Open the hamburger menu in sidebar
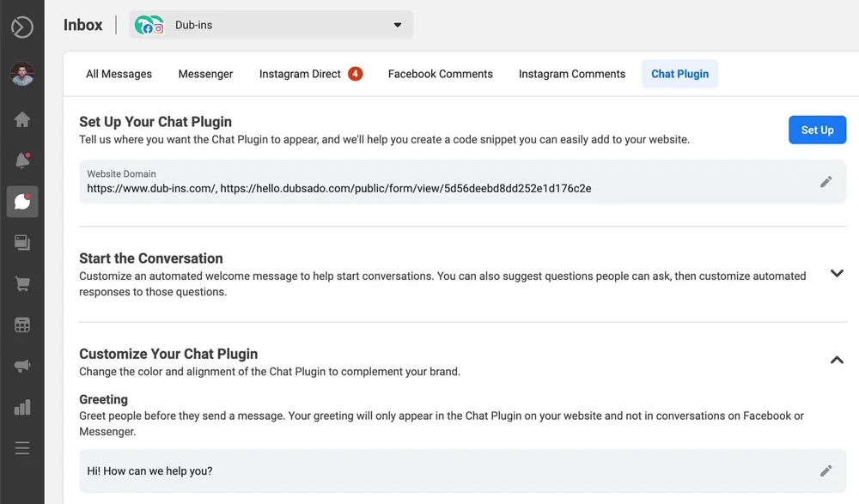 pos(22,448)
